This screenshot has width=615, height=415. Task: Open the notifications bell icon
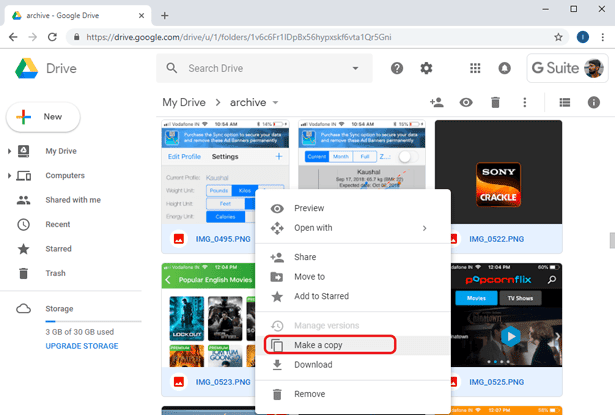point(504,68)
